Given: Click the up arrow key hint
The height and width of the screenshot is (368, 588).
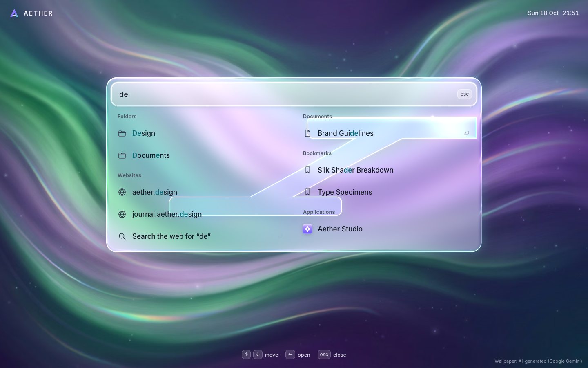Looking at the screenshot, I should [246, 355].
